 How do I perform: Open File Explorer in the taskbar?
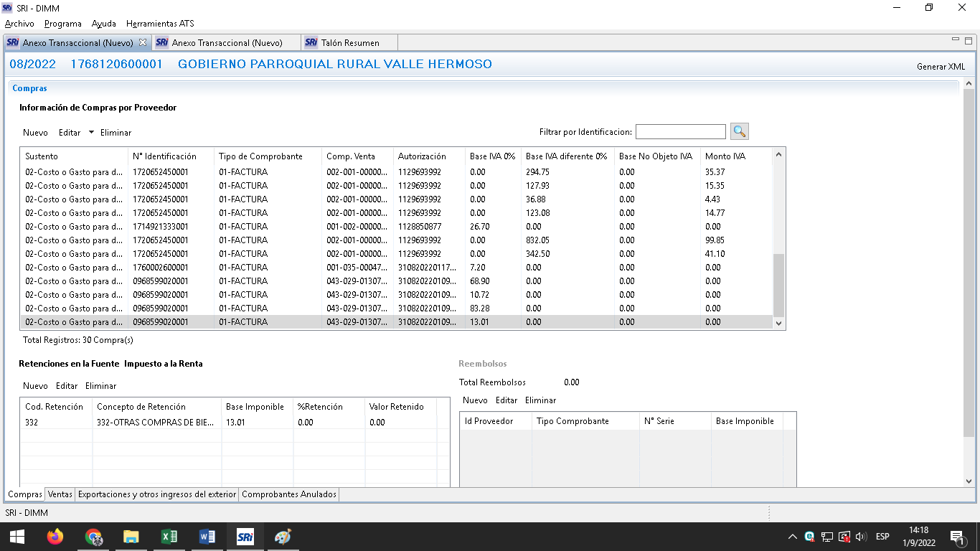coord(131,537)
